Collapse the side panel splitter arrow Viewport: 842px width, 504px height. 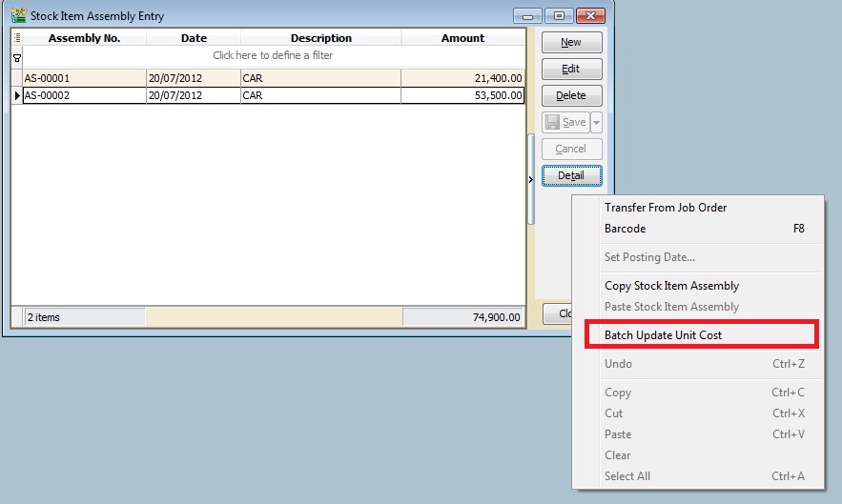(x=530, y=179)
